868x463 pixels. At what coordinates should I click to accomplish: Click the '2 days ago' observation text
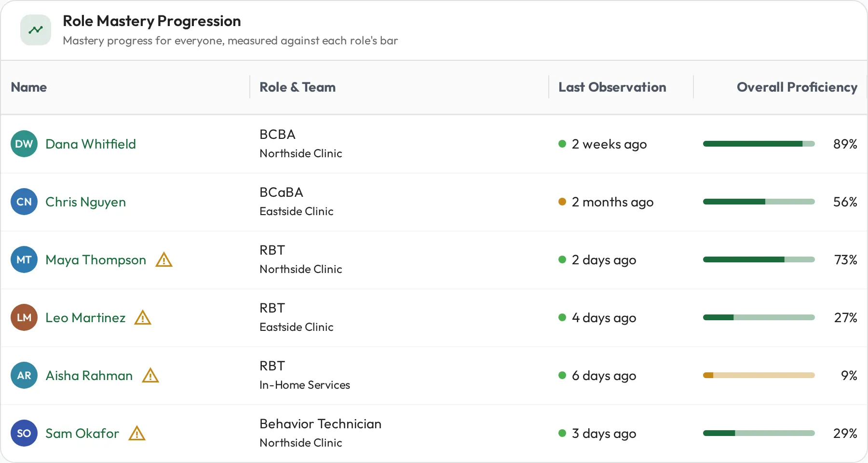pyautogui.click(x=604, y=260)
